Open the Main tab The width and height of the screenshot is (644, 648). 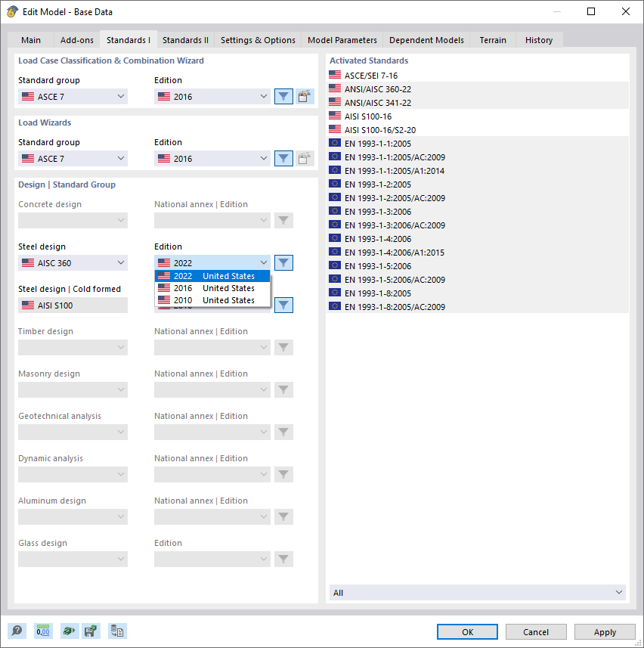(31, 40)
